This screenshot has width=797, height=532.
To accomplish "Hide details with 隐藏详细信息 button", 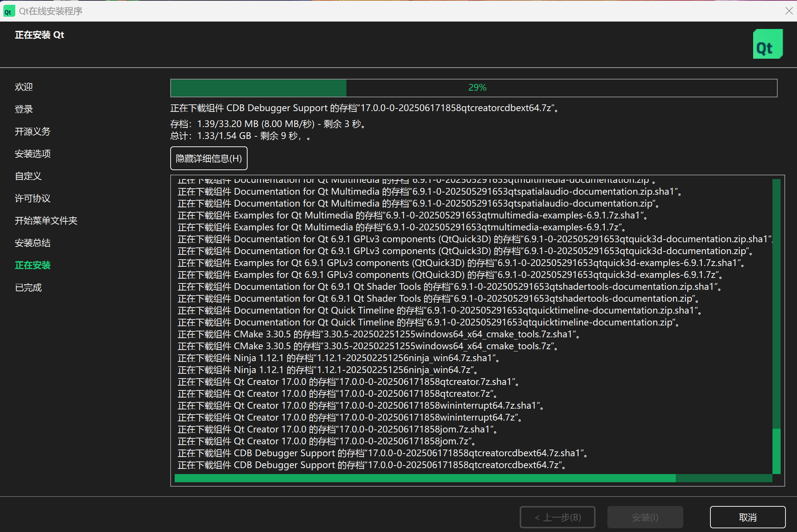I will 209,158.
